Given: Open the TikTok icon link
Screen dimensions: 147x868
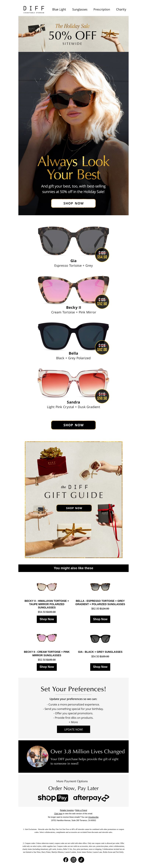Looking at the screenshot, I should (81, 860).
